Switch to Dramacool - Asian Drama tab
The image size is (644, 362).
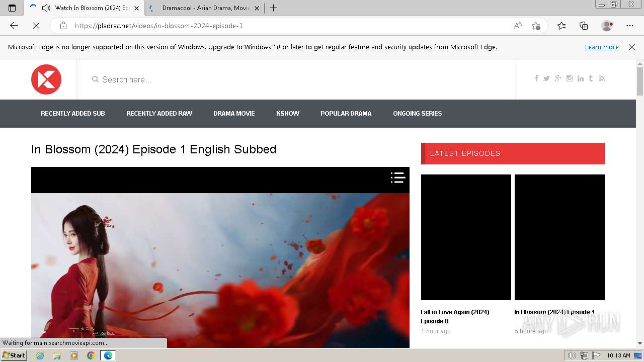coord(204,8)
